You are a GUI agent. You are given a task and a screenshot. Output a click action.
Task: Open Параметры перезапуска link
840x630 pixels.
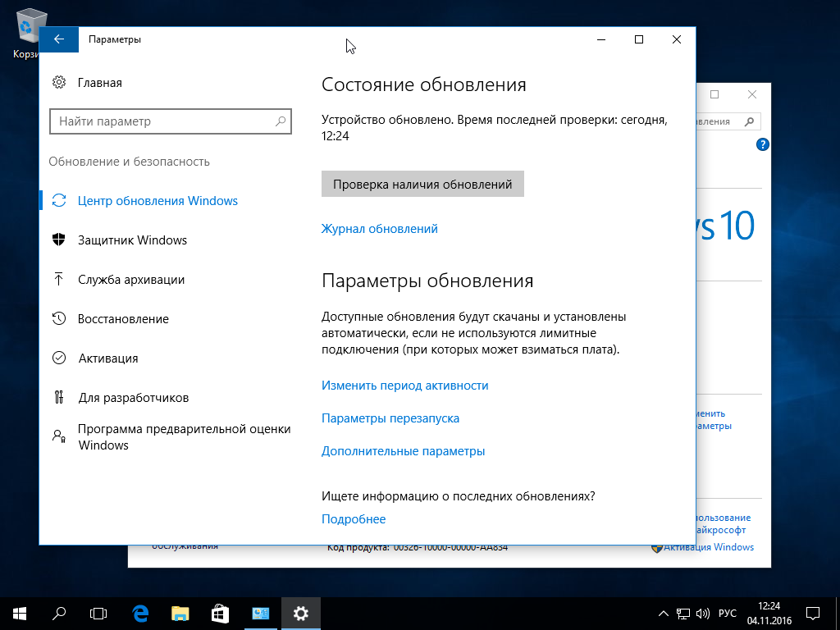390,418
